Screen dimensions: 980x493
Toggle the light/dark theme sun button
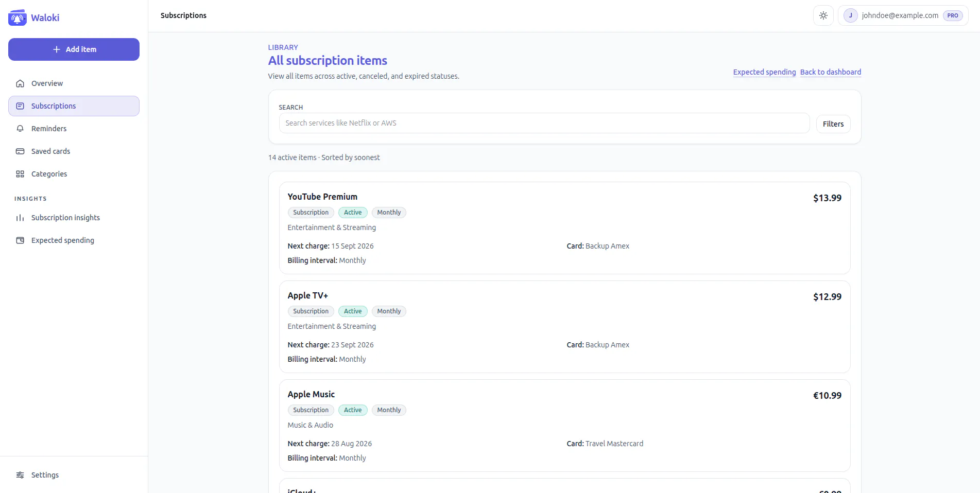[823, 15]
